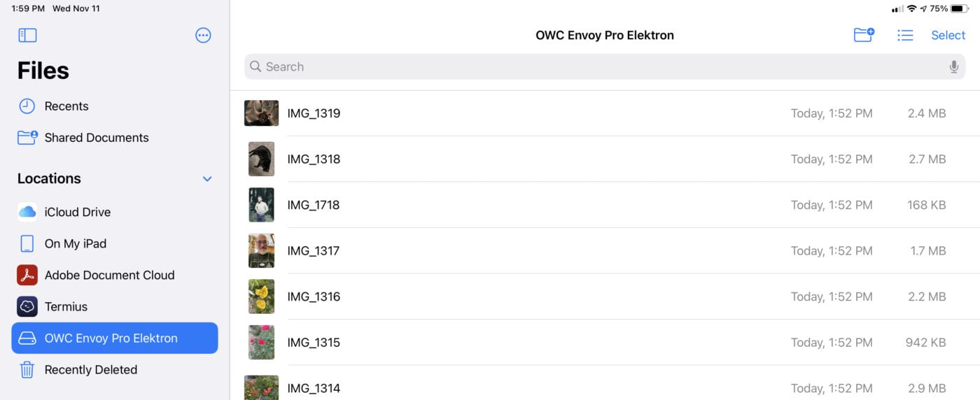Screen dimensions: 980x400
Task: Tap the battery status indicator
Action: coord(960,8)
